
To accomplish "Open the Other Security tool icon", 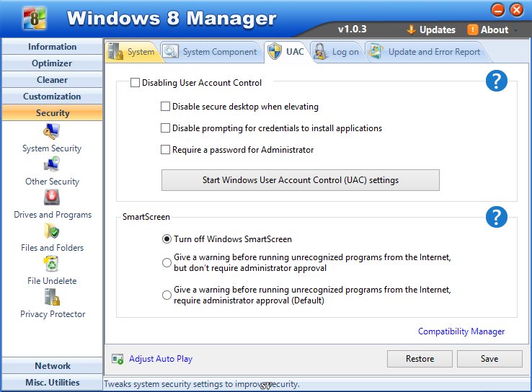I will [x=52, y=164].
